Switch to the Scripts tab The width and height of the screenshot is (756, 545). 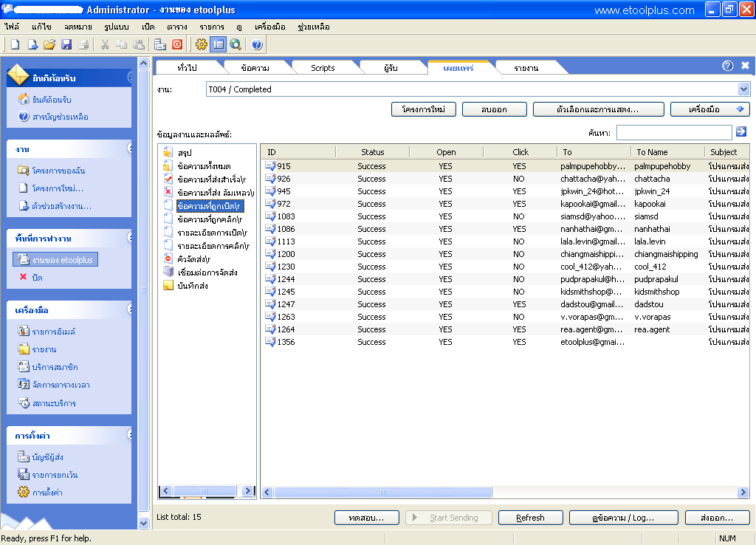click(x=323, y=68)
